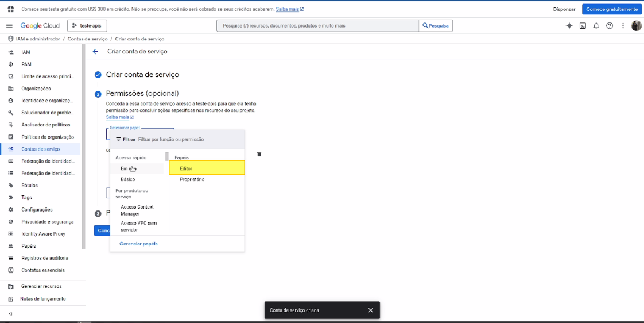644x323 pixels.
Task: Open the Selecionar papel dropdown field
Action: click(140, 134)
